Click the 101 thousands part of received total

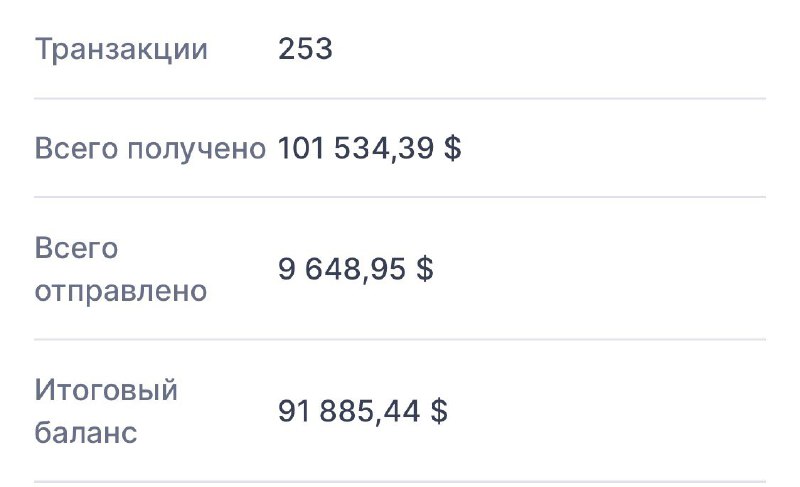point(299,149)
